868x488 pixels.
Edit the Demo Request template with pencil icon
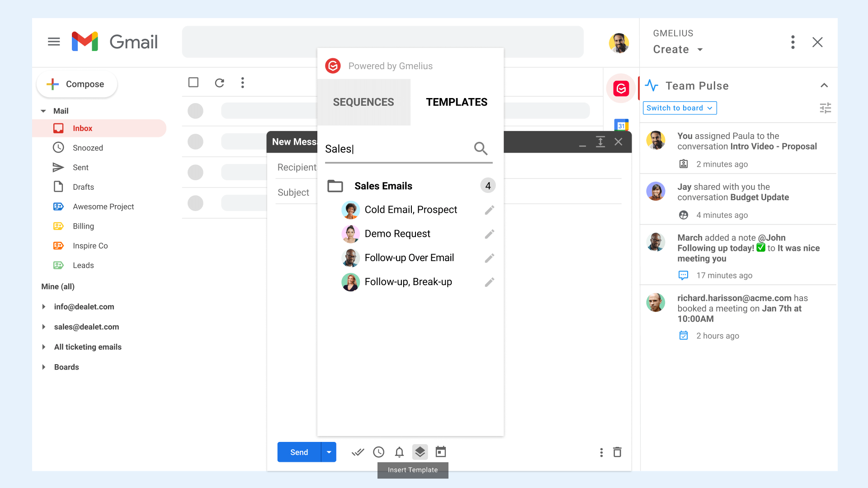tap(490, 234)
